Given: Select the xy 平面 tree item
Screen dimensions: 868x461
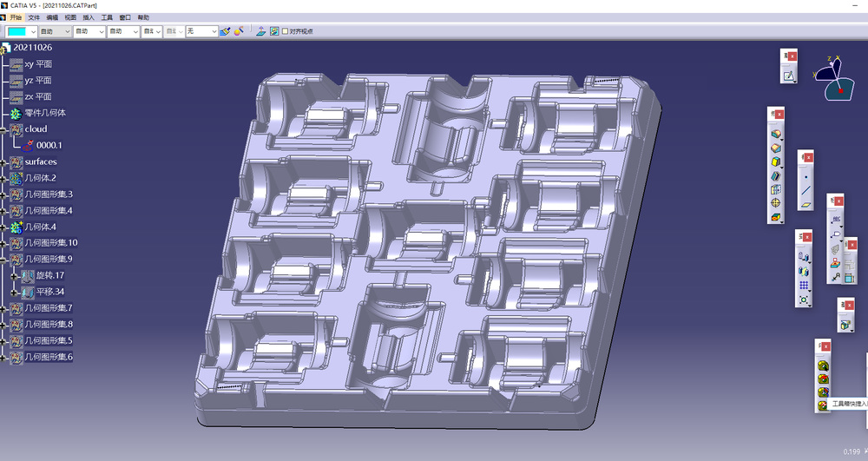Looking at the screenshot, I should point(38,64).
